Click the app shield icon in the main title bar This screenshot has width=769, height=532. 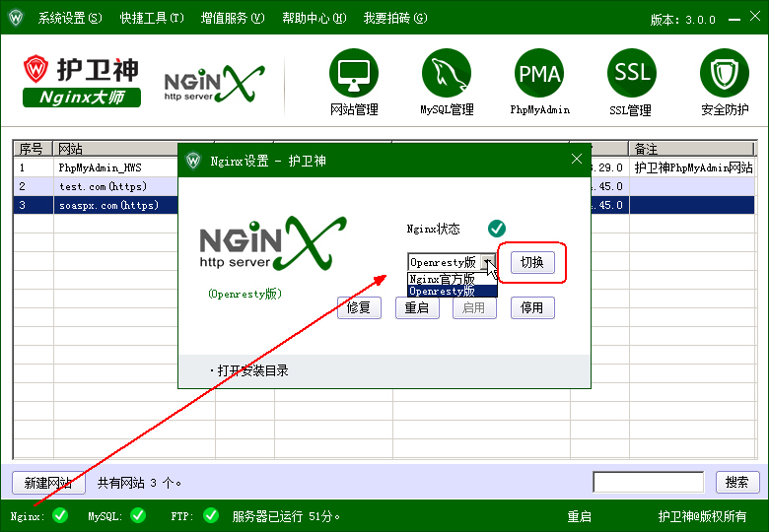[x=16, y=18]
